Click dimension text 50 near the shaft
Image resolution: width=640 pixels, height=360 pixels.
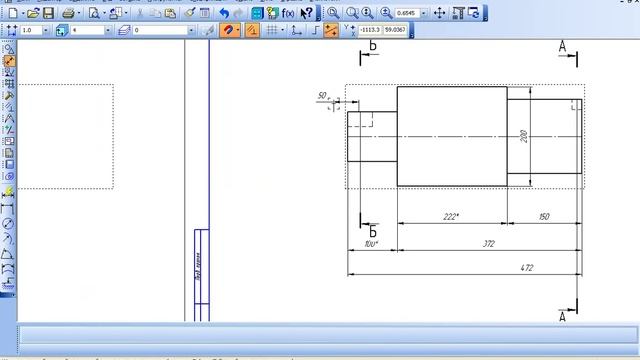click(x=322, y=95)
